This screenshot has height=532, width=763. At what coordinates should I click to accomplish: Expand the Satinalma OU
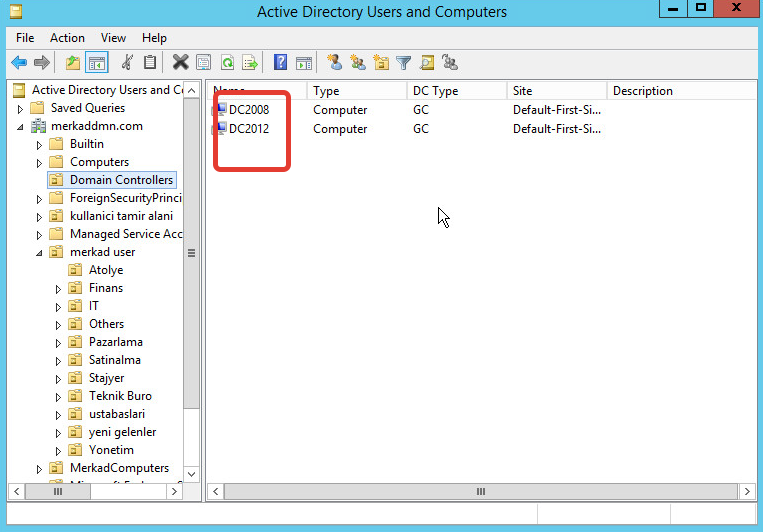click(x=58, y=361)
